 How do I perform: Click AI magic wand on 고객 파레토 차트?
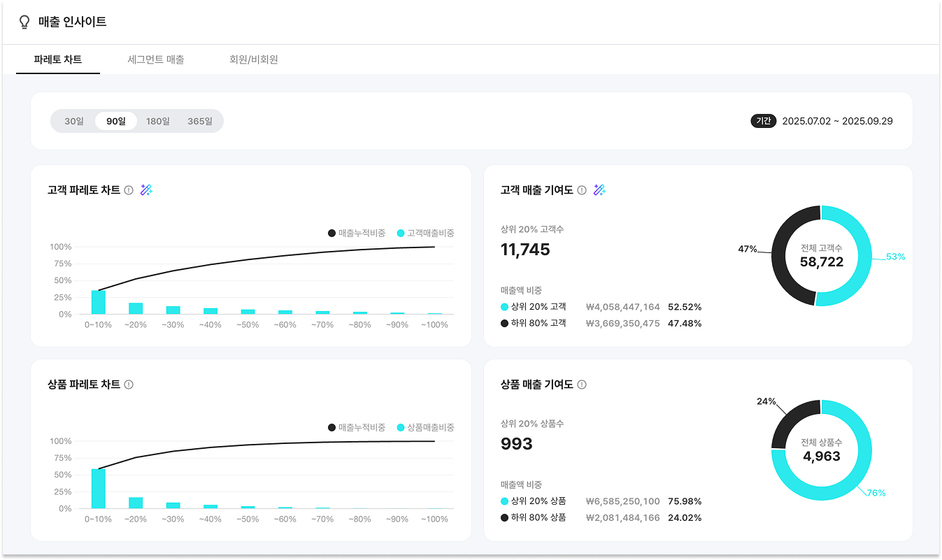[x=146, y=190]
